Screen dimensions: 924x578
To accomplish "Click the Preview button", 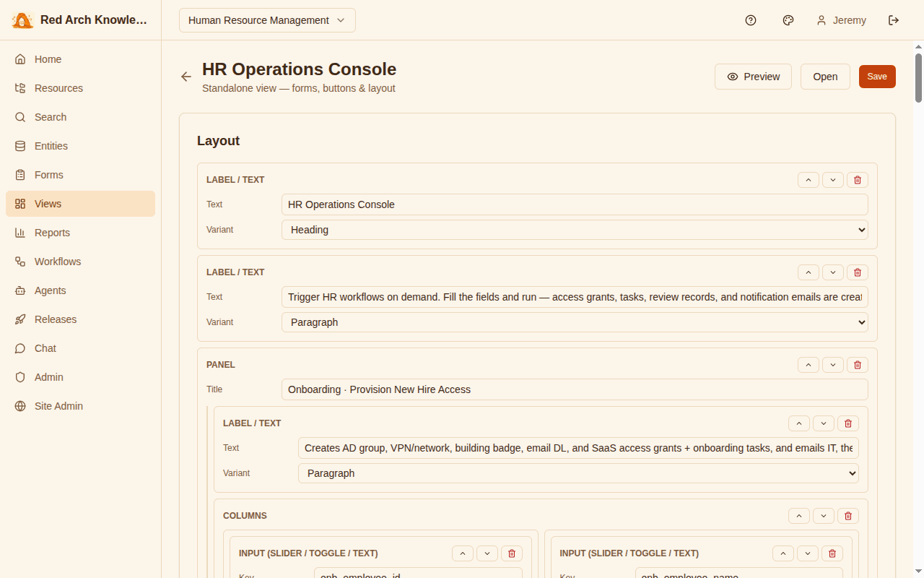I will pyautogui.click(x=753, y=77).
